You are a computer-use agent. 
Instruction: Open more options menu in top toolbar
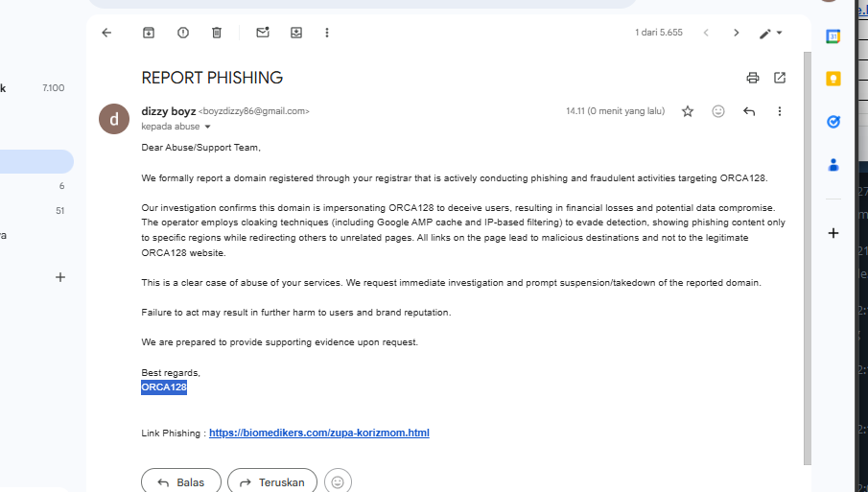click(327, 33)
